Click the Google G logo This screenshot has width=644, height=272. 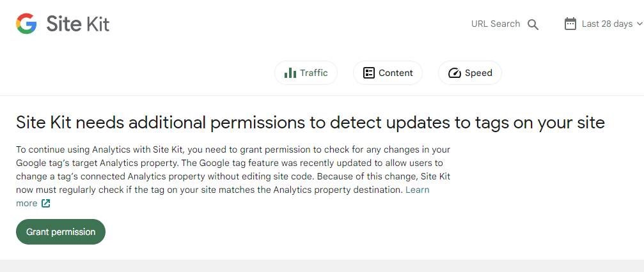(26, 24)
